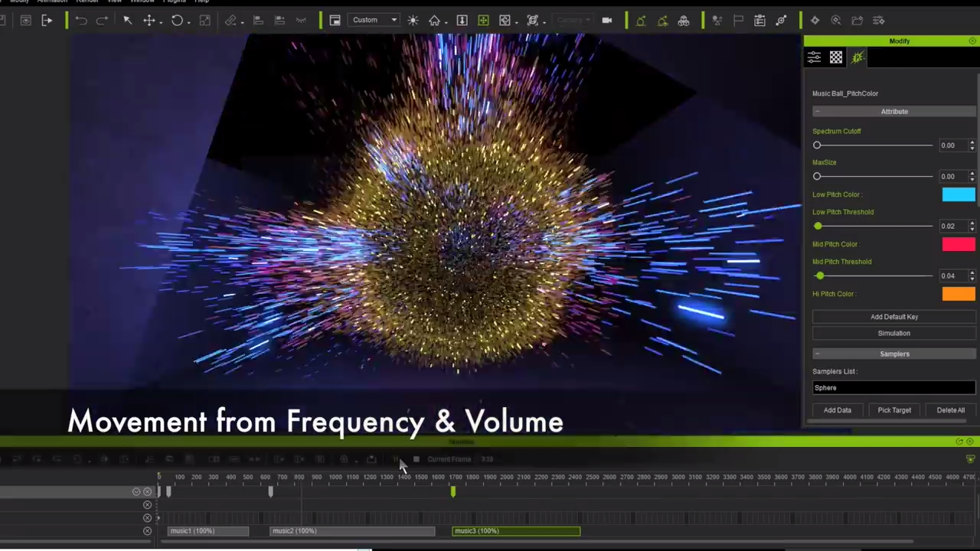The height and width of the screenshot is (551, 980).
Task: Activate the Select arrow tool
Action: [x=127, y=21]
